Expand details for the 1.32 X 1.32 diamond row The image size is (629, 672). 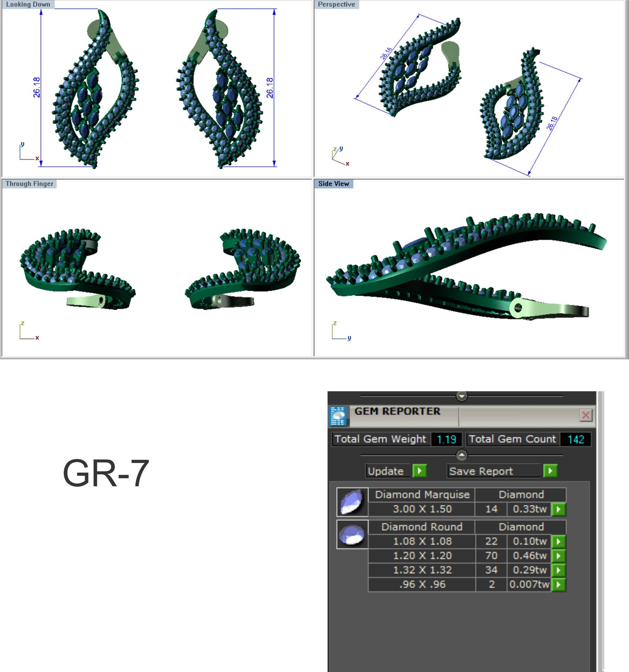[558, 570]
